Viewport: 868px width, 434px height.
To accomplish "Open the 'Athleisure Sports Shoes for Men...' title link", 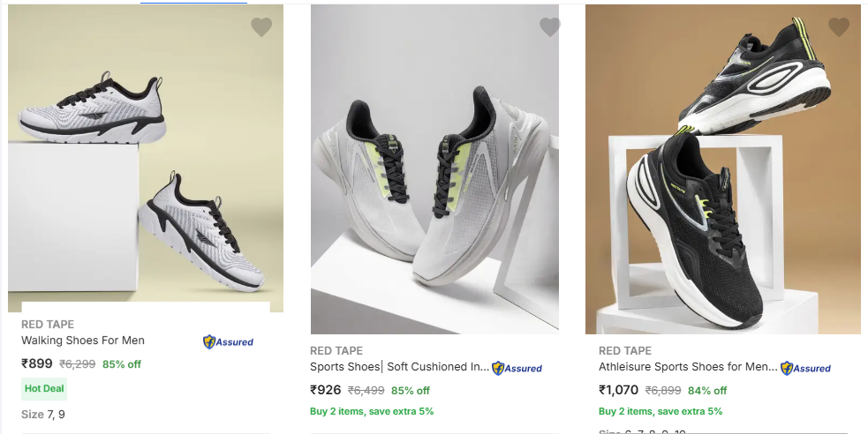I will pos(688,367).
